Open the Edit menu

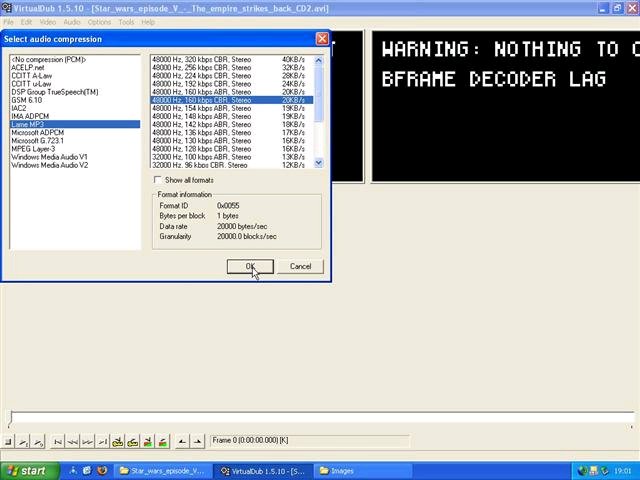(x=26, y=22)
